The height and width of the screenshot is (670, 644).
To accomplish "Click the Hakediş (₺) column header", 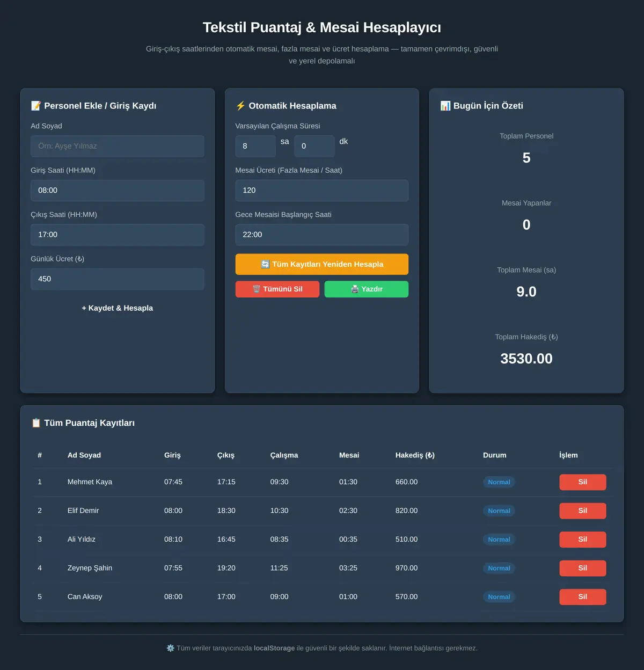I will (415, 455).
